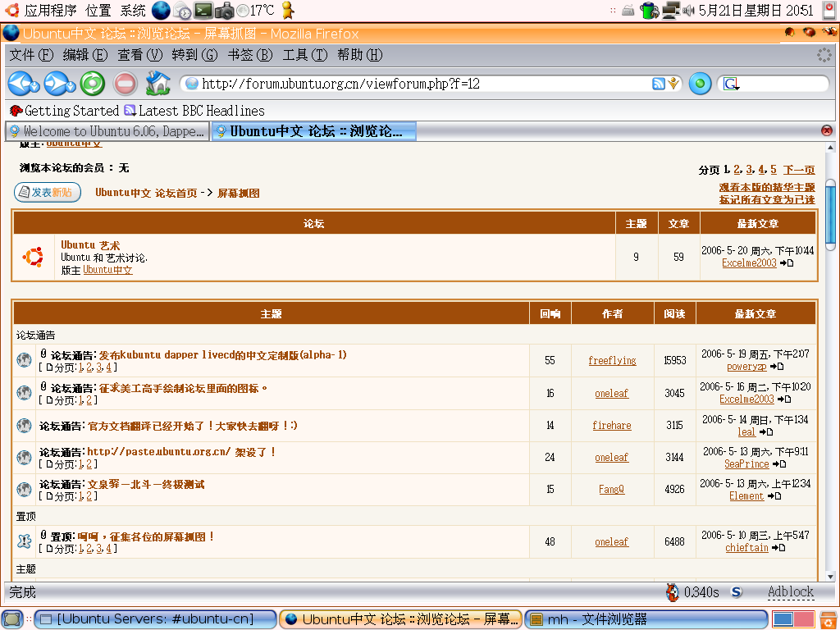This screenshot has width=840, height=630.
Task: Click the RSS feed icon in address bar
Action: coord(659,84)
